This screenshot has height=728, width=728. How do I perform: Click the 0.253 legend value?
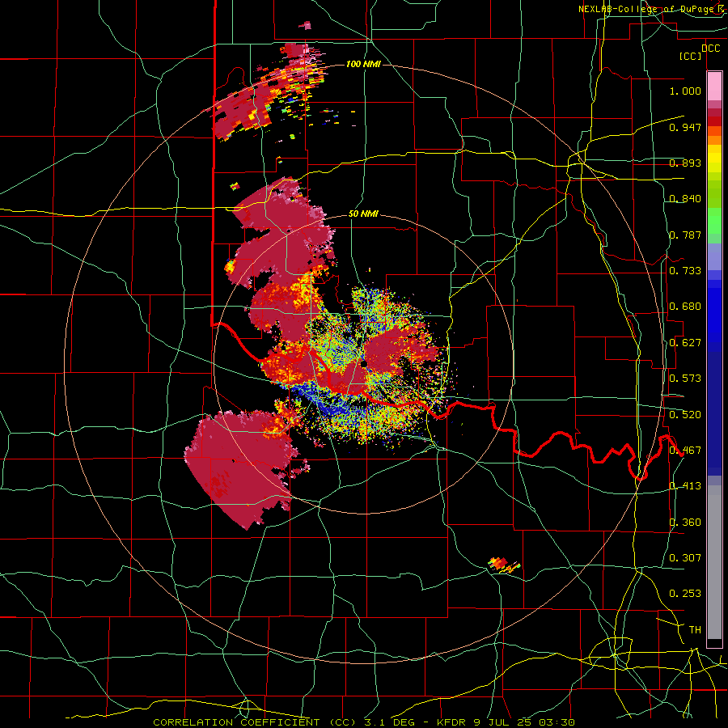click(685, 594)
